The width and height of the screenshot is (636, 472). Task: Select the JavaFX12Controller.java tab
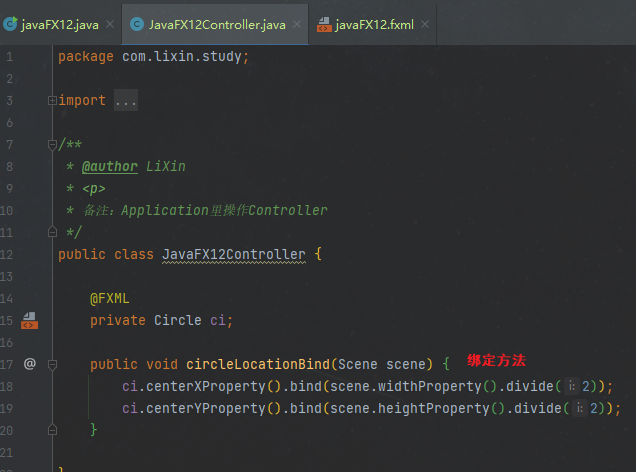pyautogui.click(x=217, y=25)
